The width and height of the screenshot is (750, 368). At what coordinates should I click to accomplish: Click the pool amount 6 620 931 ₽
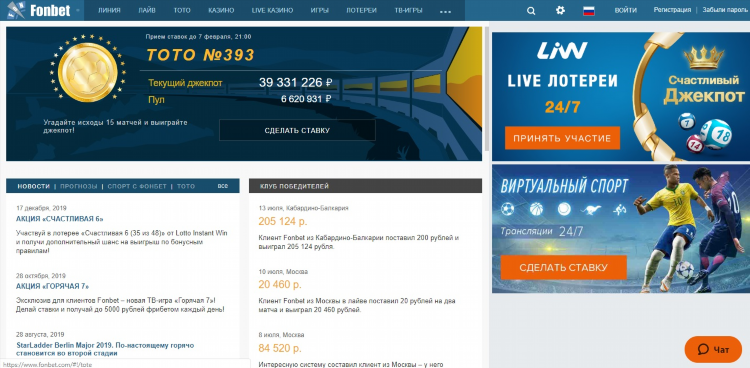coord(306,99)
